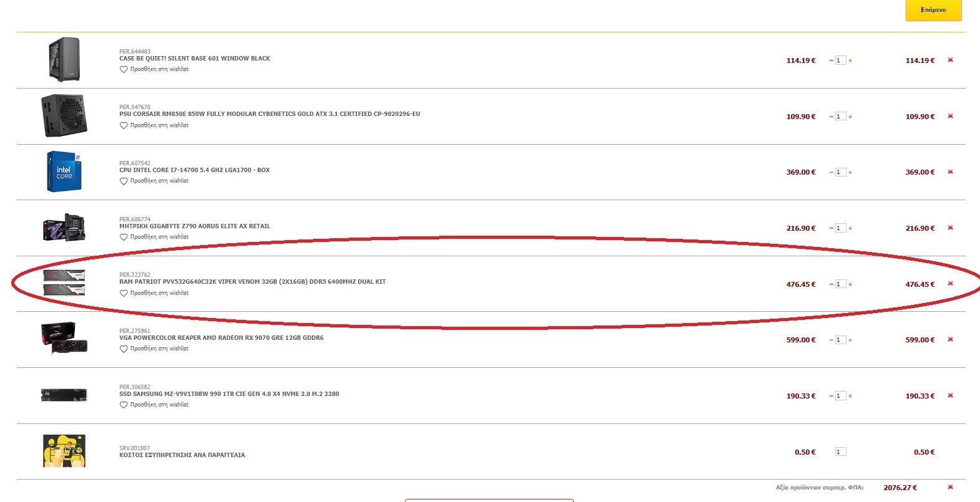The image size is (980, 502).
Task: Remove the Intel Core i7-14700 CPU
Action: coord(950,171)
